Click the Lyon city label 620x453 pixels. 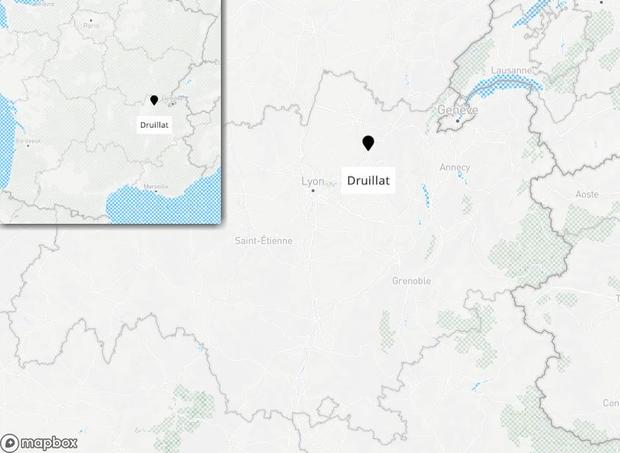[313, 181]
